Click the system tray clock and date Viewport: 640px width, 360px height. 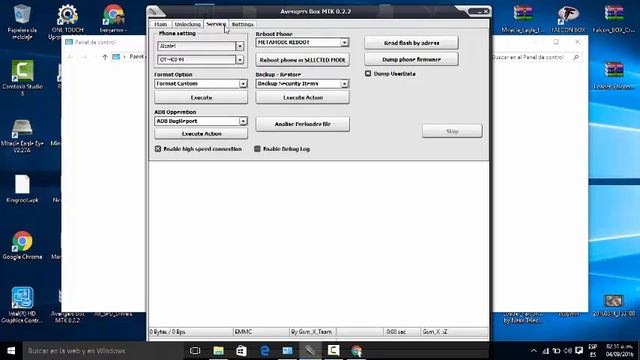point(620,351)
